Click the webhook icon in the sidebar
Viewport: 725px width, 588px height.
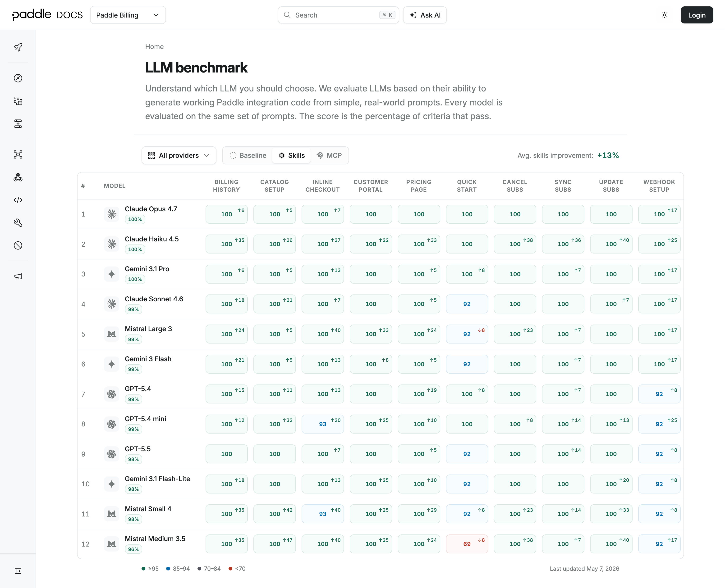18,177
